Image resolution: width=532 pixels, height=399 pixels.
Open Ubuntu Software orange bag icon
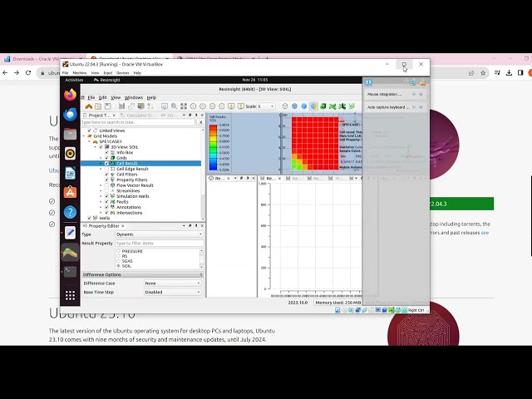point(70,192)
